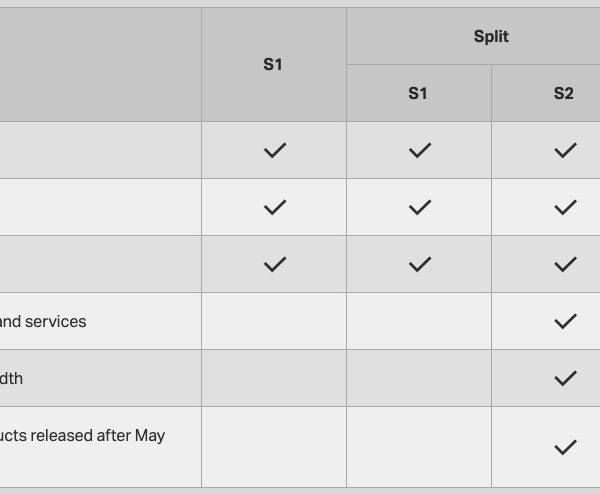Screen dimensions: 600x494
Task: Click the "and services" row label
Action: pos(43,322)
